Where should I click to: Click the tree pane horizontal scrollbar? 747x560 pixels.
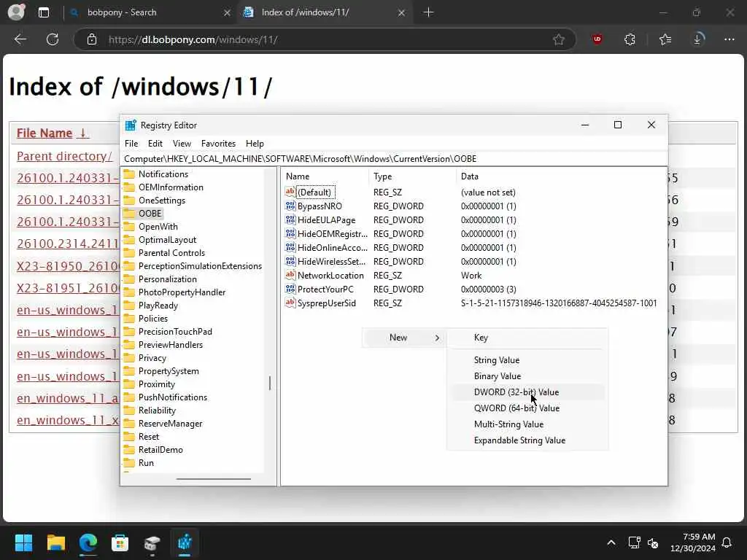pos(214,478)
